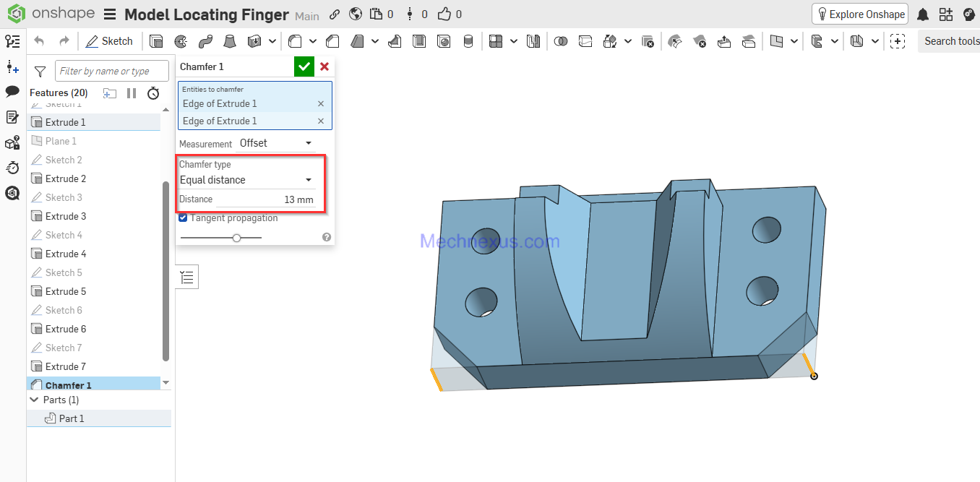
Task: Choose the Loft tool icon
Action: pyautogui.click(x=229, y=41)
